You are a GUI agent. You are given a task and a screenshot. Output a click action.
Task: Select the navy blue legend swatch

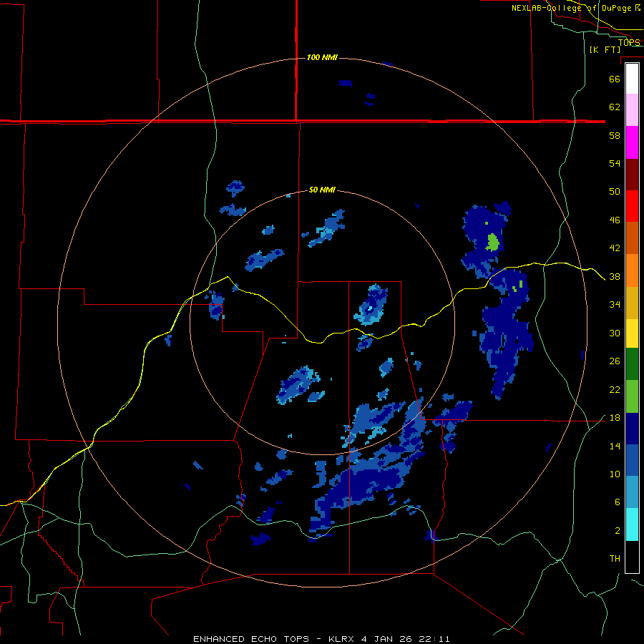click(632, 429)
